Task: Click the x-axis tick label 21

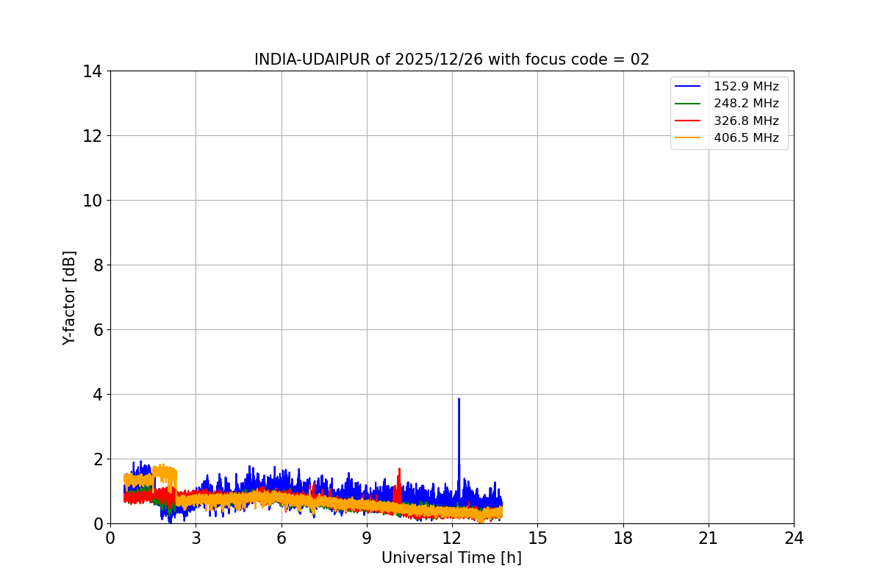Action: point(709,538)
